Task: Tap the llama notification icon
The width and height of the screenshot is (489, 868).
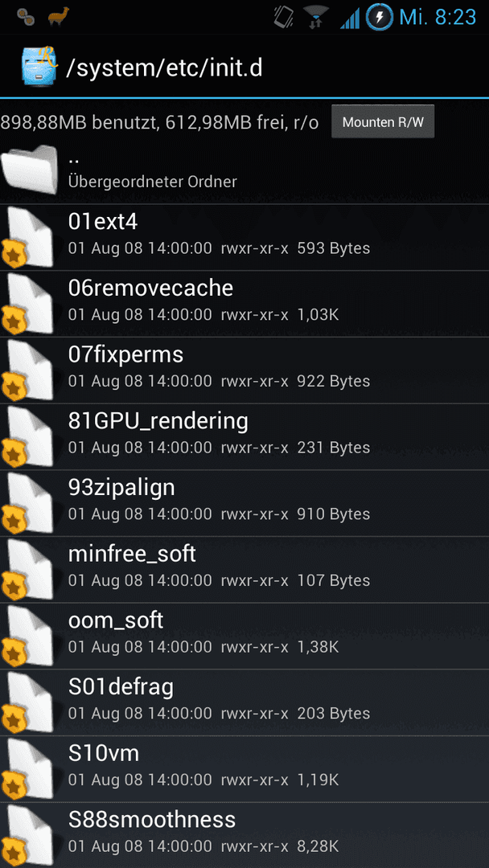Action: pyautogui.click(x=58, y=17)
